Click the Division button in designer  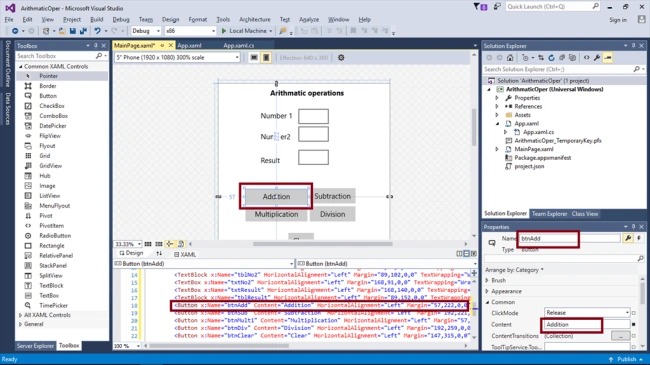[x=332, y=214]
